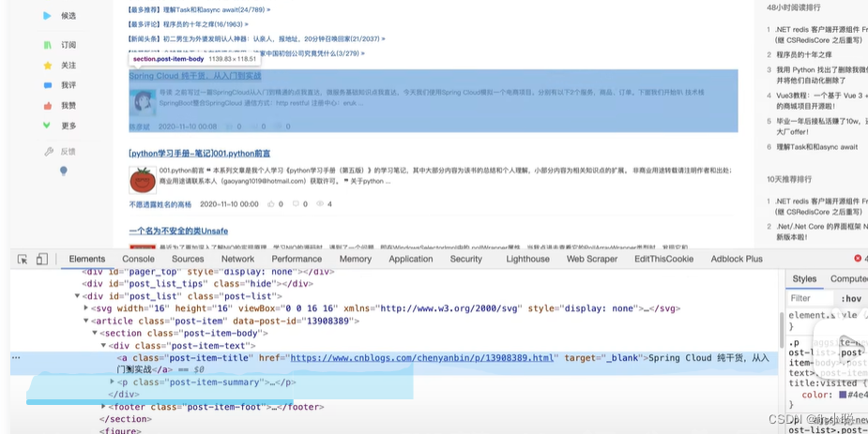This screenshot has height=434, width=868.
Task: Toggle the device toolbar icon in DevTools
Action: pos(41,259)
